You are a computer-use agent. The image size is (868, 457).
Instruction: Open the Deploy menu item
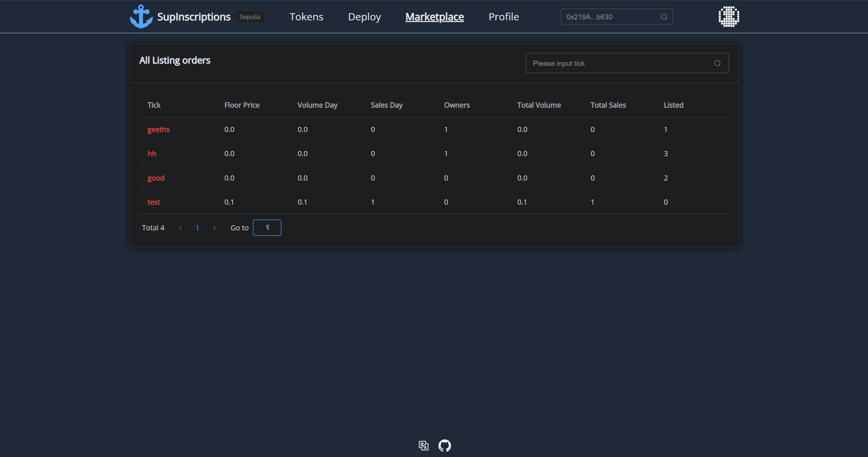[x=364, y=17]
